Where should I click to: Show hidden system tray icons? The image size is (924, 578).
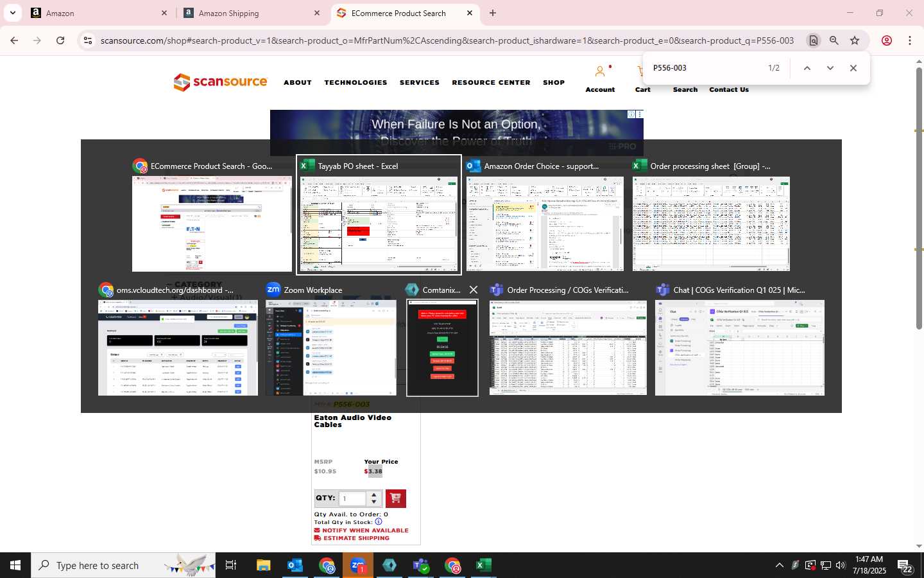779,565
